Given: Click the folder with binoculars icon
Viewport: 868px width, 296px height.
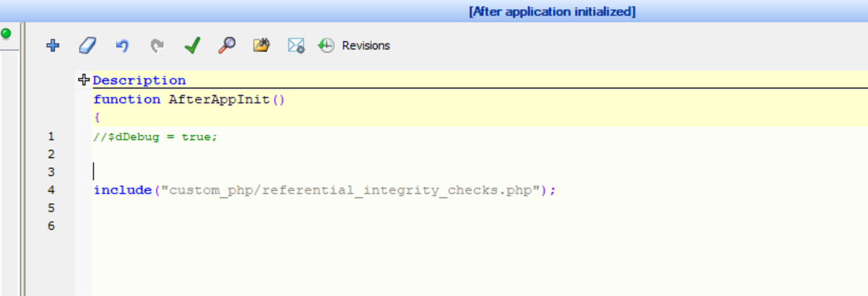Looking at the screenshot, I should [x=262, y=46].
